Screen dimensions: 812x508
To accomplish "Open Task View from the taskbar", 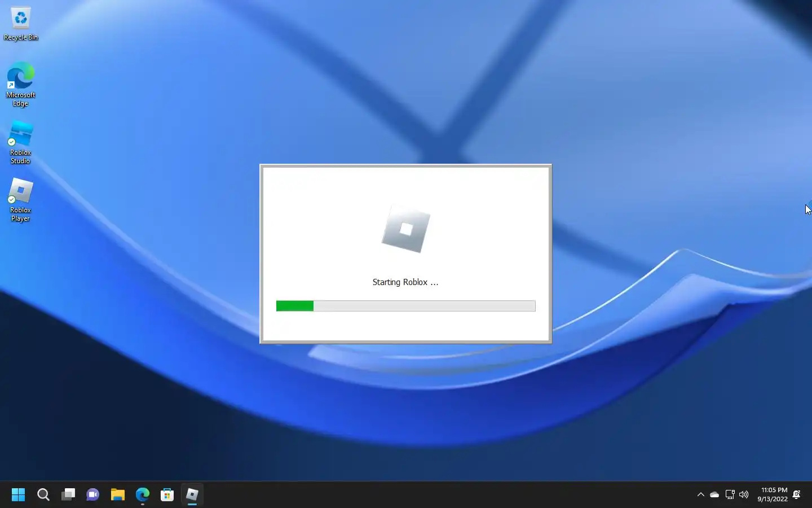I will 68,495.
